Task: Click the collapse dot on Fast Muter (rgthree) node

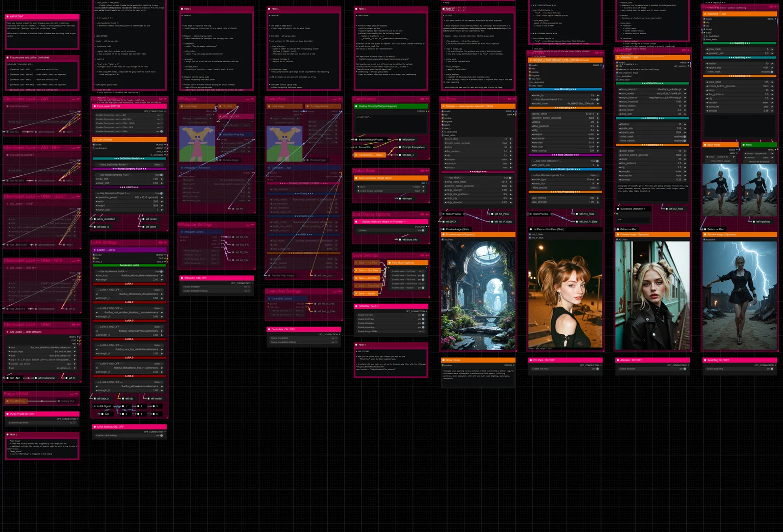Action: [x=389, y=263]
